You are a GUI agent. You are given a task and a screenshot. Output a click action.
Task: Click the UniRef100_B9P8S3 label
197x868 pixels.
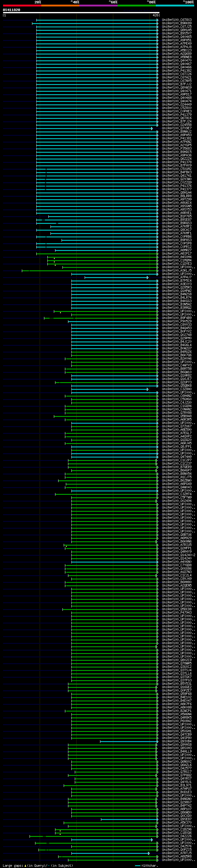(177, 240)
